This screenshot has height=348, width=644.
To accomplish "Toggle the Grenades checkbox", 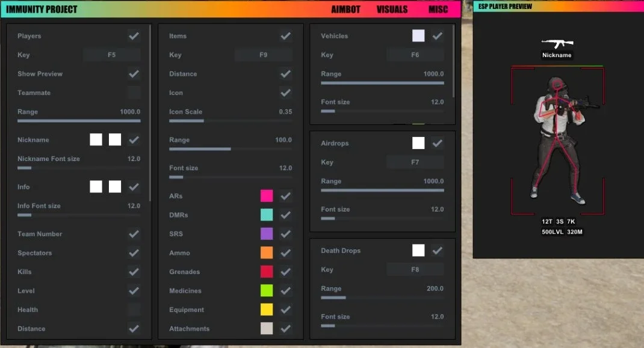I will tap(285, 272).
